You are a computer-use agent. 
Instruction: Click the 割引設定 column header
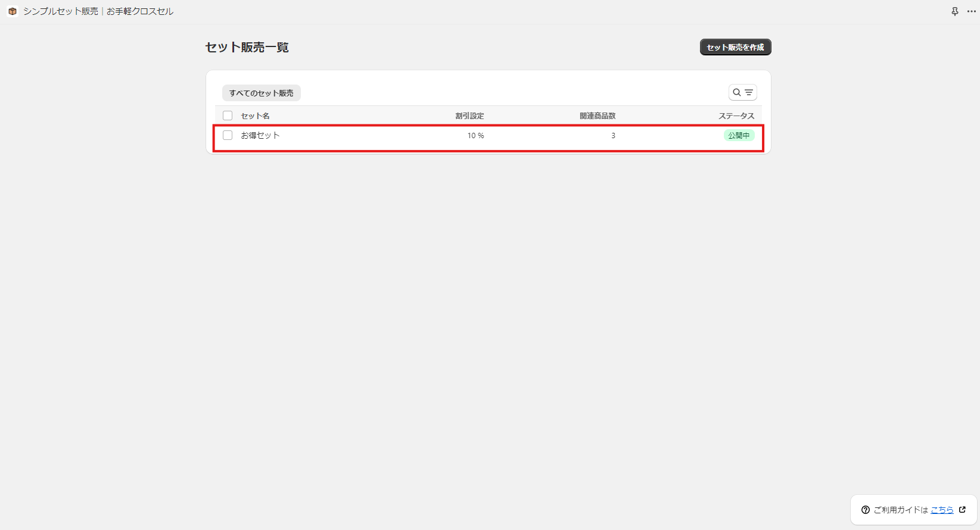click(x=469, y=116)
